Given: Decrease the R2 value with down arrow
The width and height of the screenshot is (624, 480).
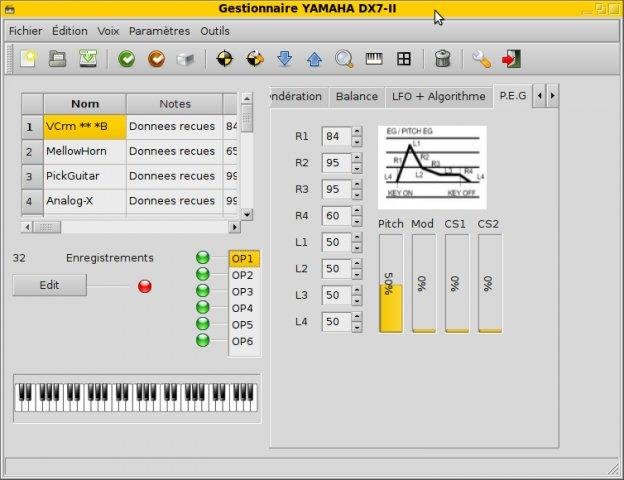Looking at the screenshot, I should [x=357, y=168].
